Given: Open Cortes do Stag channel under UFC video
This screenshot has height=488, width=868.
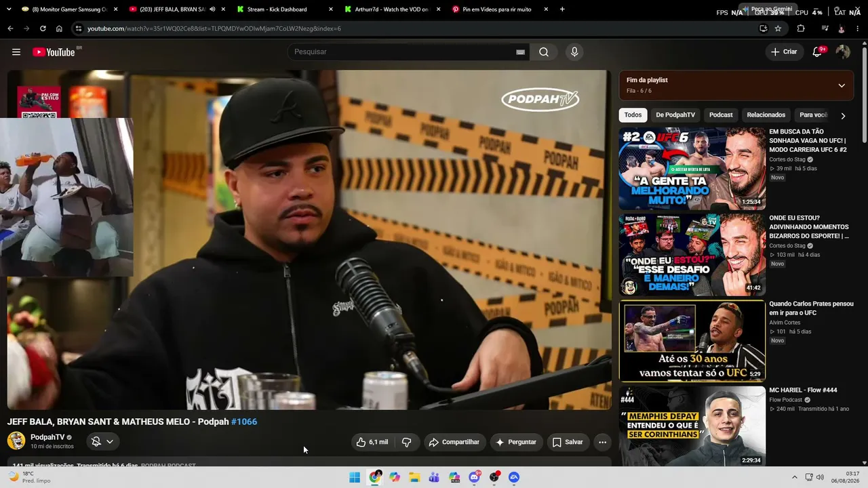Looking at the screenshot, I should tap(787, 159).
